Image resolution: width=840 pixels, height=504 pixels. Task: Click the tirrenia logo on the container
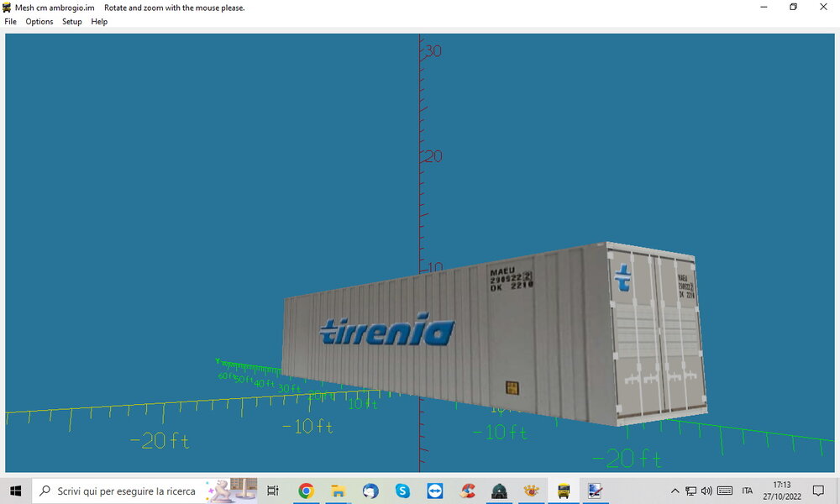click(386, 329)
